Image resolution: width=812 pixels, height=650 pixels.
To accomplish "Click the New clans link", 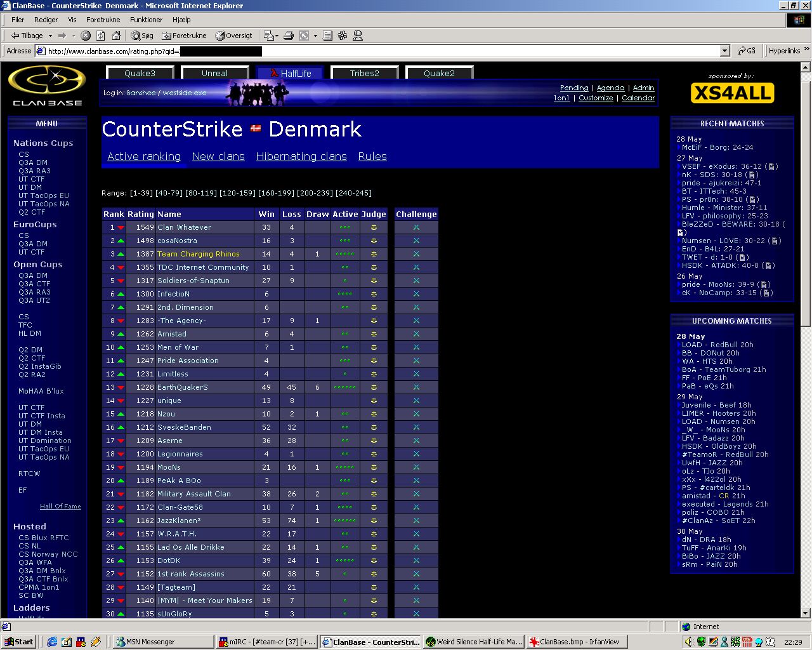I will 218,156.
